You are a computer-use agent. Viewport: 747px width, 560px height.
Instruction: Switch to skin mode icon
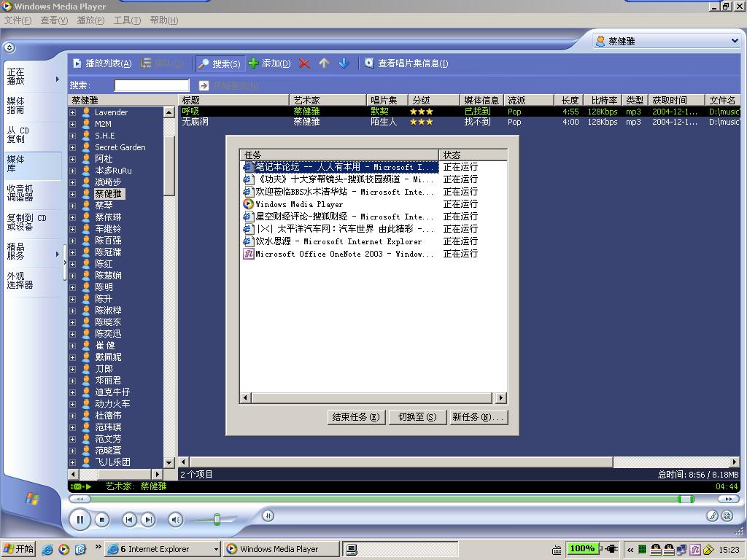(727, 516)
